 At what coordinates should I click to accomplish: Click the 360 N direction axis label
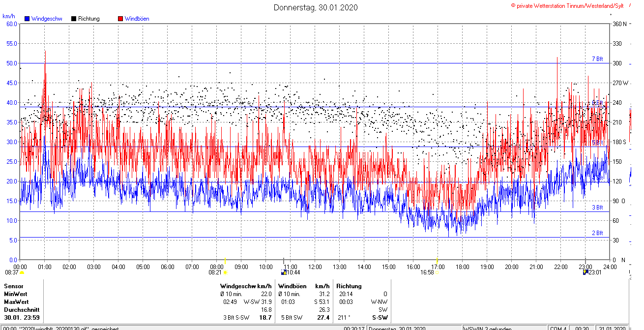(621, 24)
